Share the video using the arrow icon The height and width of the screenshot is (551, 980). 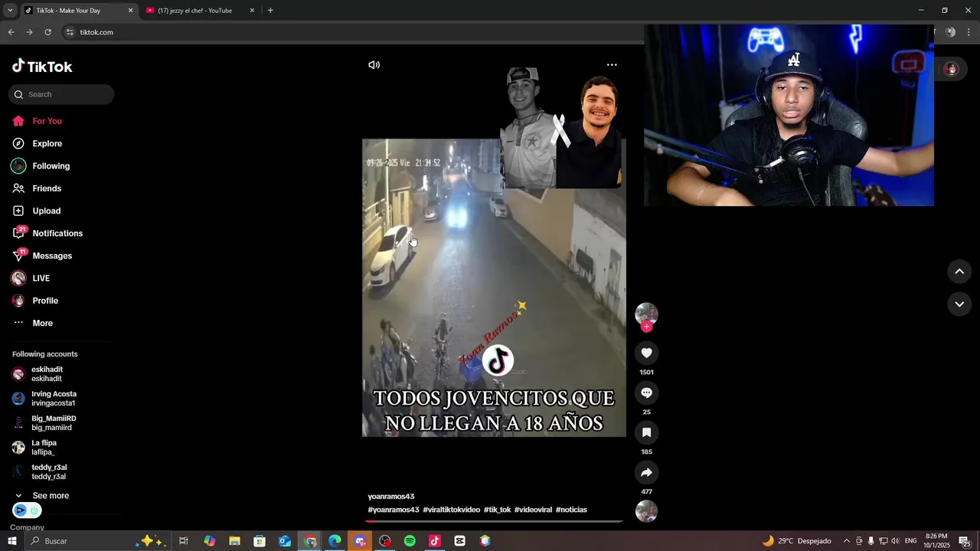coord(646,472)
